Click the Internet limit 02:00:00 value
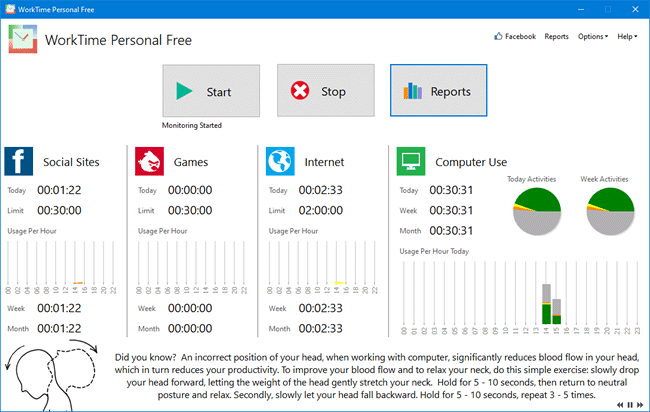The height and width of the screenshot is (412, 650). pos(321,211)
